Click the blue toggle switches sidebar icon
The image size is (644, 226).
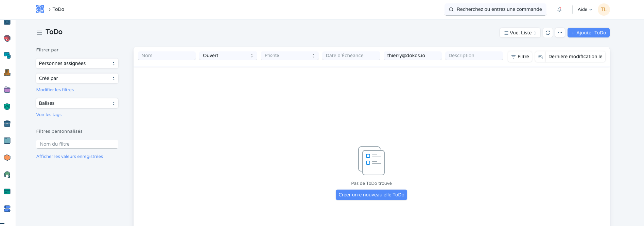(x=7, y=209)
